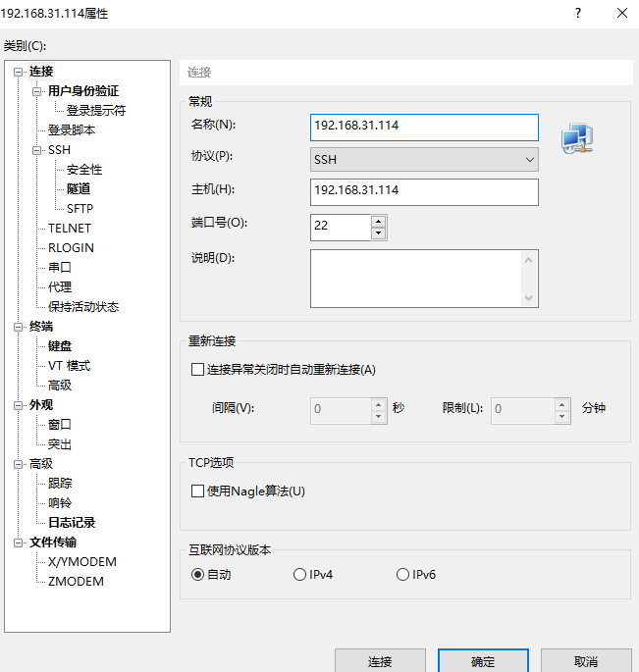This screenshot has height=672, width=639.
Task: Collapse the 用户身份验证 tree node
Action: (37, 91)
